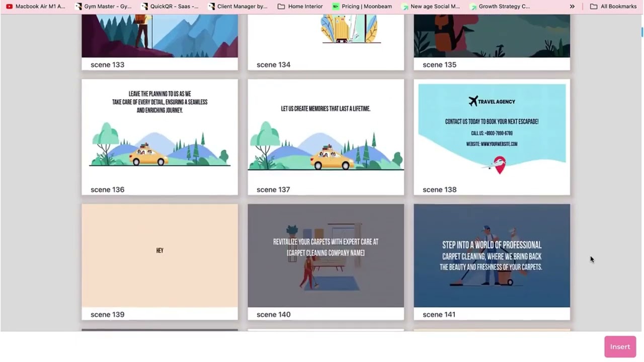Select scene 138 Travel Agency contact thumbnail
Screen dimensions: 644x362
(x=492, y=131)
